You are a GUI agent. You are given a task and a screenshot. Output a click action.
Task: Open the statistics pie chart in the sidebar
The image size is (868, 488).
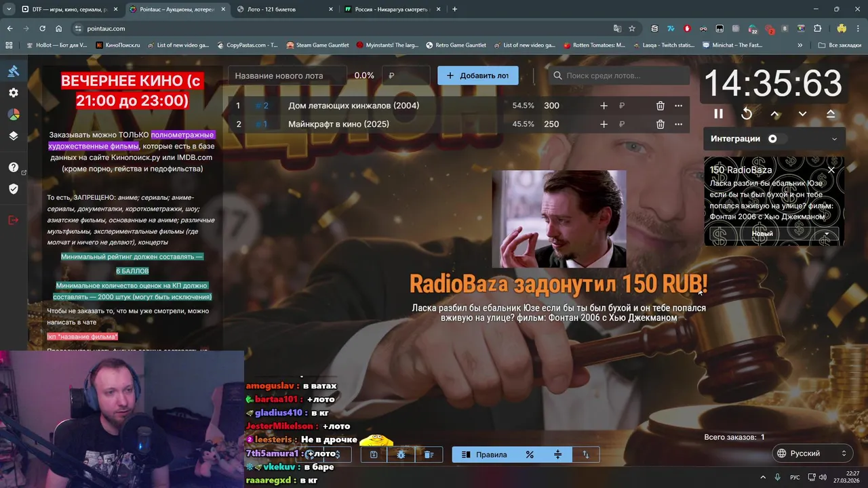pyautogui.click(x=14, y=114)
